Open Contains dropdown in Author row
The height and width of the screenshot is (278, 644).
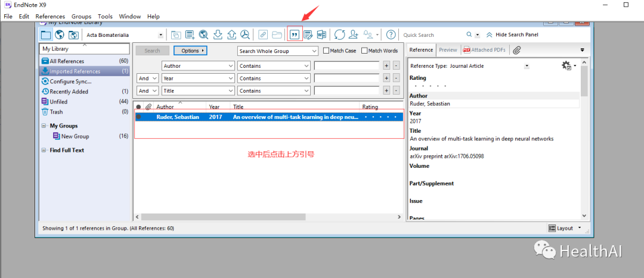pos(274,65)
